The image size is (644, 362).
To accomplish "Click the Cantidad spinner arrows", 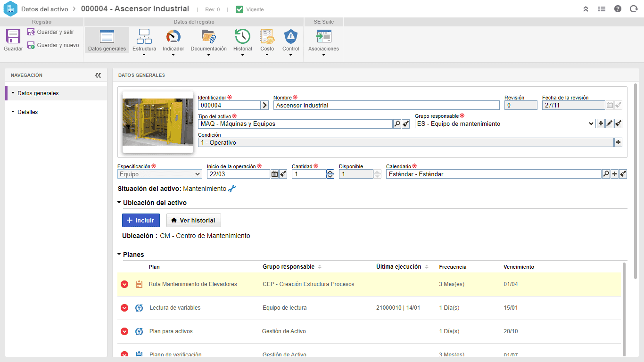I will [330, 174].
